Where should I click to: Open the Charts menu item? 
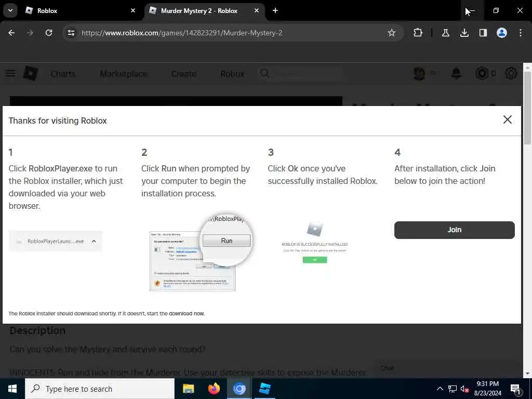63,74
